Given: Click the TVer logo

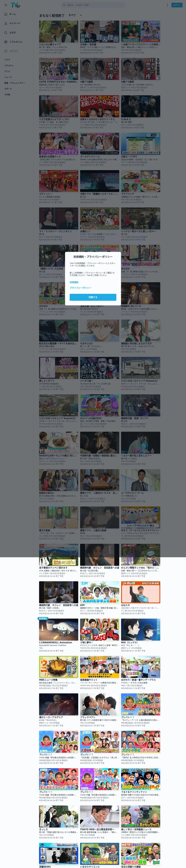Looking at the screenshot, I should click(15, 5).
